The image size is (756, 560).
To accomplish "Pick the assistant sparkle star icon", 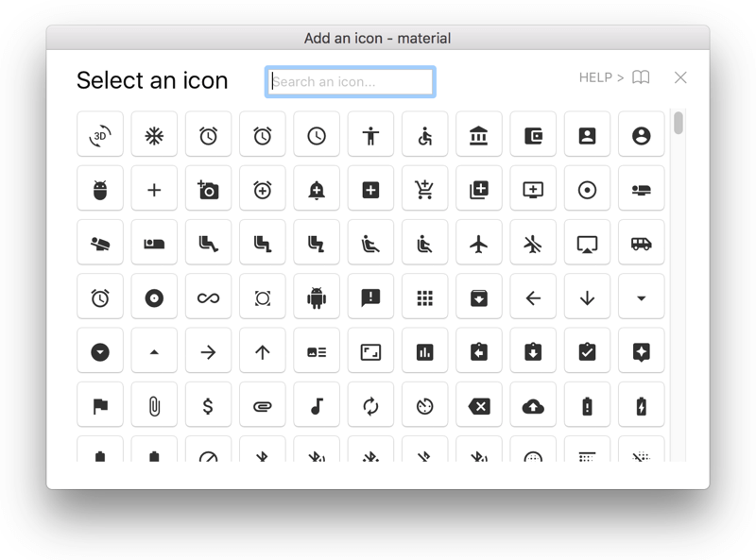I will pyautogui.click(x=642, y=350).
